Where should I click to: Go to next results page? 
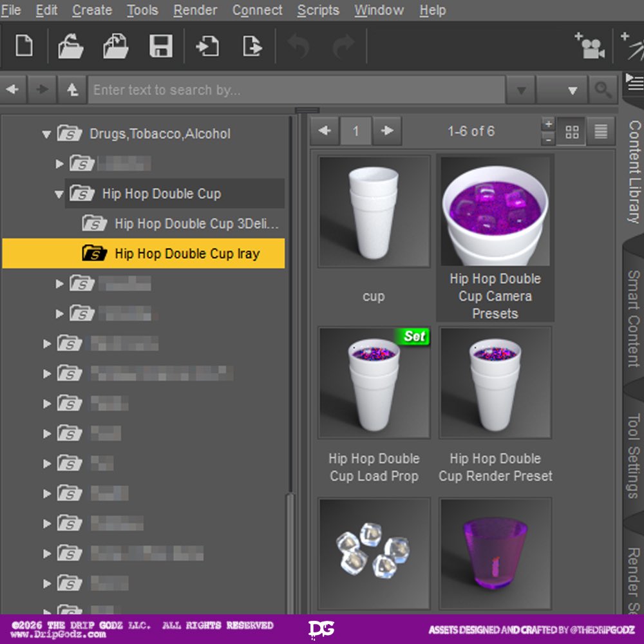pos(387,131)
